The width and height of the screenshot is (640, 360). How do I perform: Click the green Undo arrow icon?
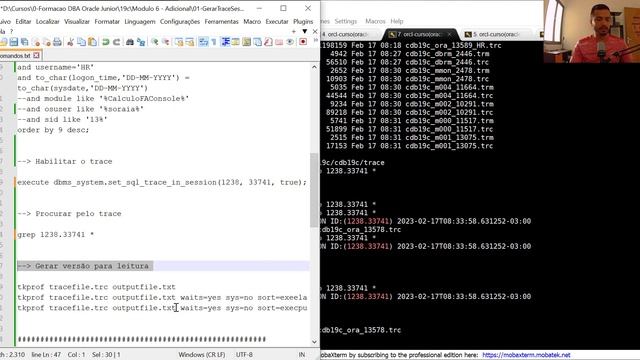point(105,42)
